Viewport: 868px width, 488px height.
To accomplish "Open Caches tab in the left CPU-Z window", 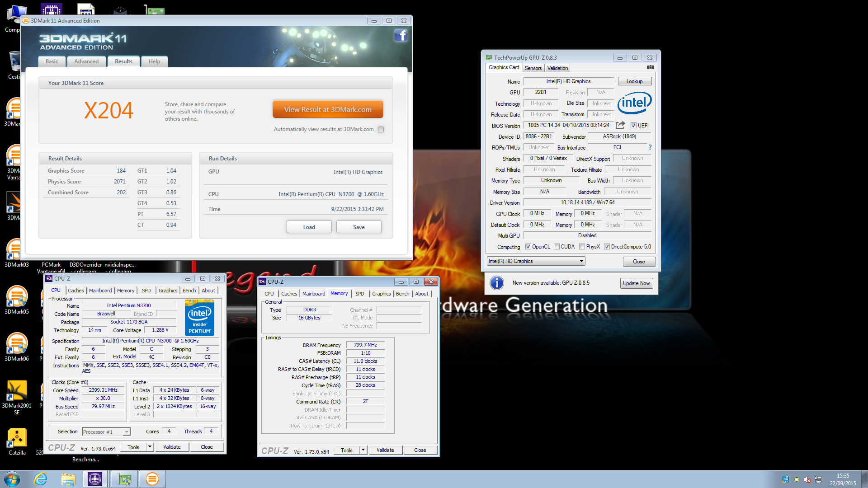I will tap(76, 291).
